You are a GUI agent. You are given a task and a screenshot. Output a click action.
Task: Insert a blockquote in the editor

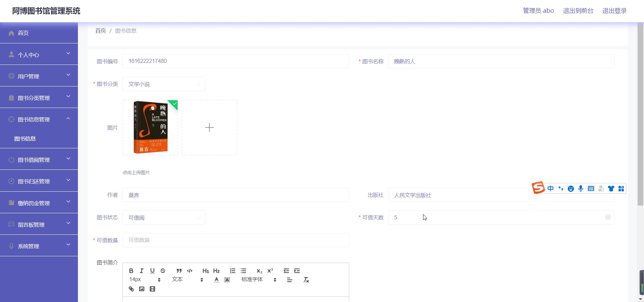[179, 271]
